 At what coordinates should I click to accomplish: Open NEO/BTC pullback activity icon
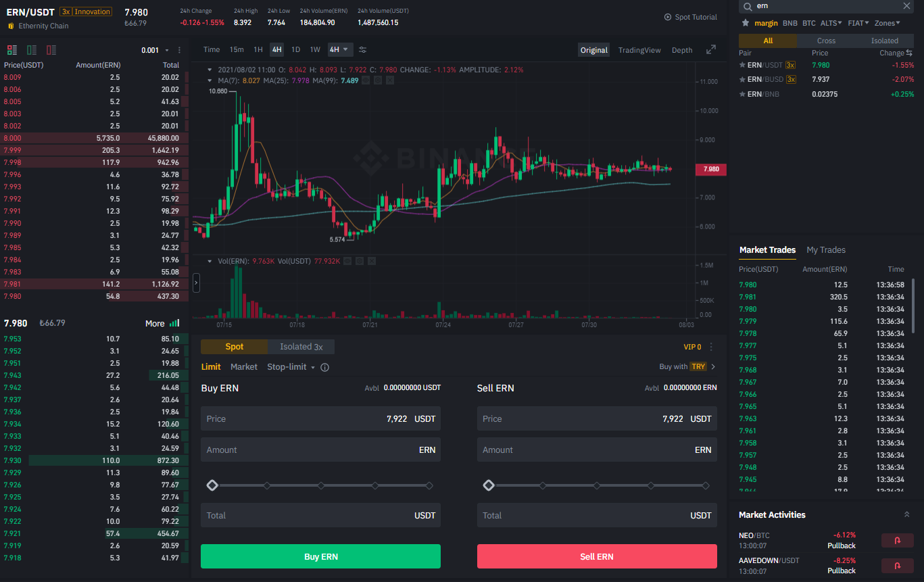coord(898,540)
